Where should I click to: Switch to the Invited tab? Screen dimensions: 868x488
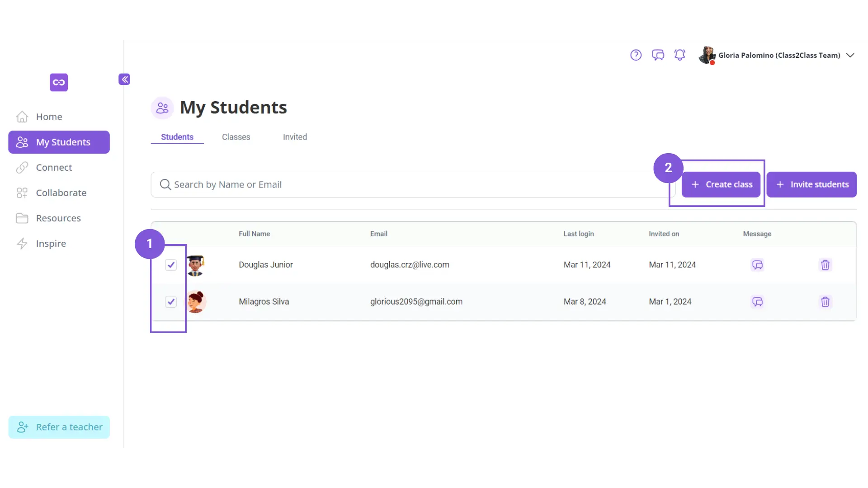[295, 137]
